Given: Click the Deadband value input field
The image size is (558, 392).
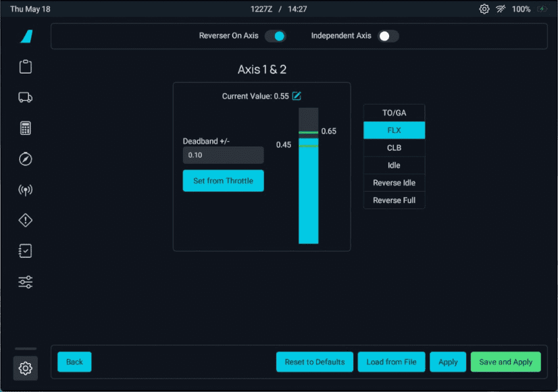Looking at the screenshot, I should [223, 155].
